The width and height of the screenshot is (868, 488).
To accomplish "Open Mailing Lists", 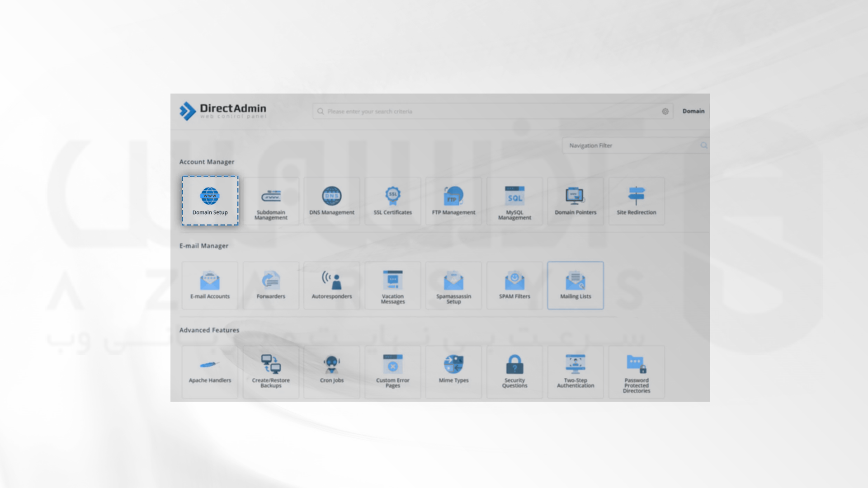I will click(576, 285).
